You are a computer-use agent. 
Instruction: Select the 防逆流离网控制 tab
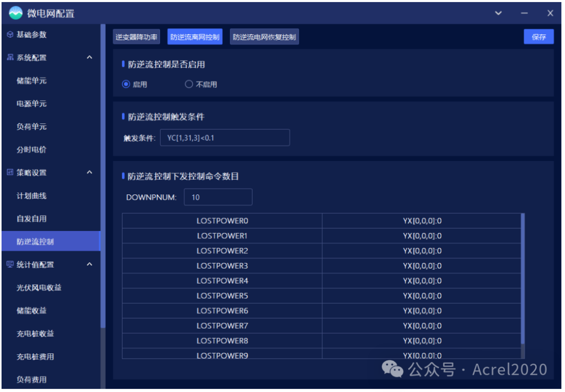(x=195, y=37)
